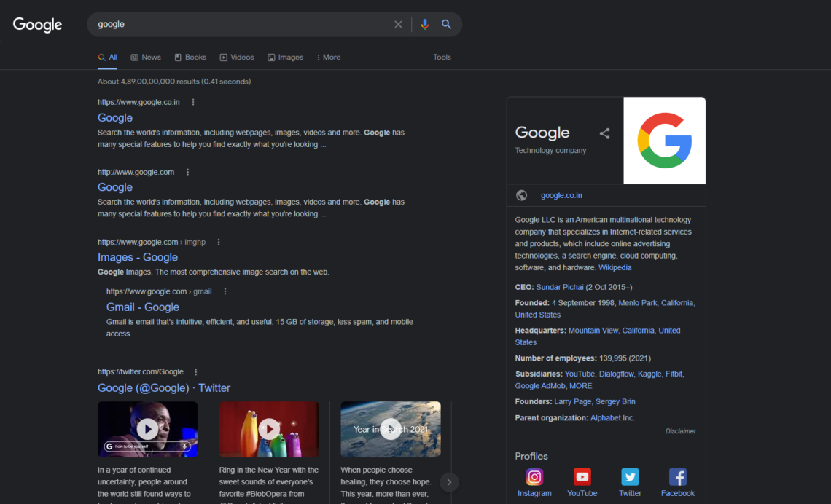Open the Mountain View headquarters link
This screenshot has height=504, width=831.
593,331
